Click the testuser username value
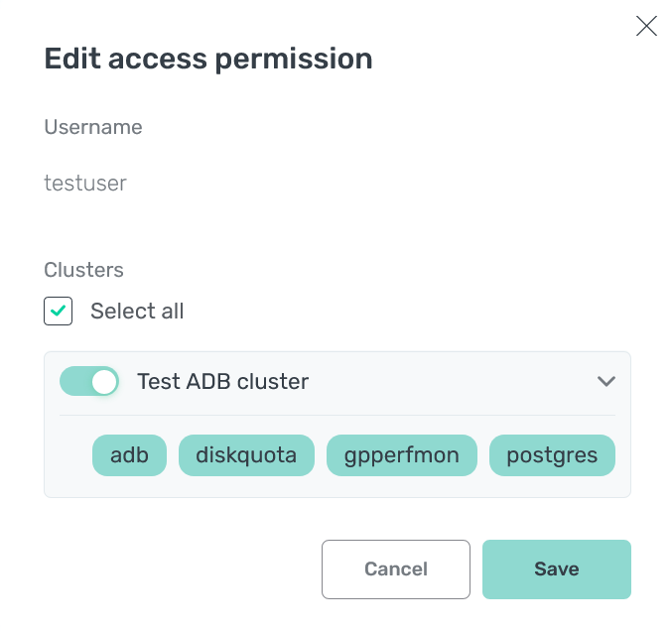 click(85, 183)
